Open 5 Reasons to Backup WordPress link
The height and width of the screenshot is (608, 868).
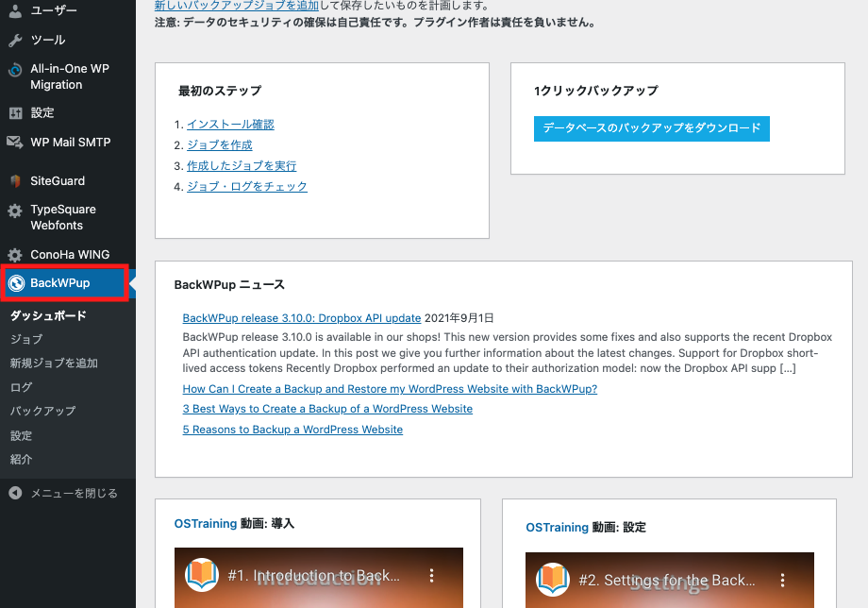[x=292, y=430]
